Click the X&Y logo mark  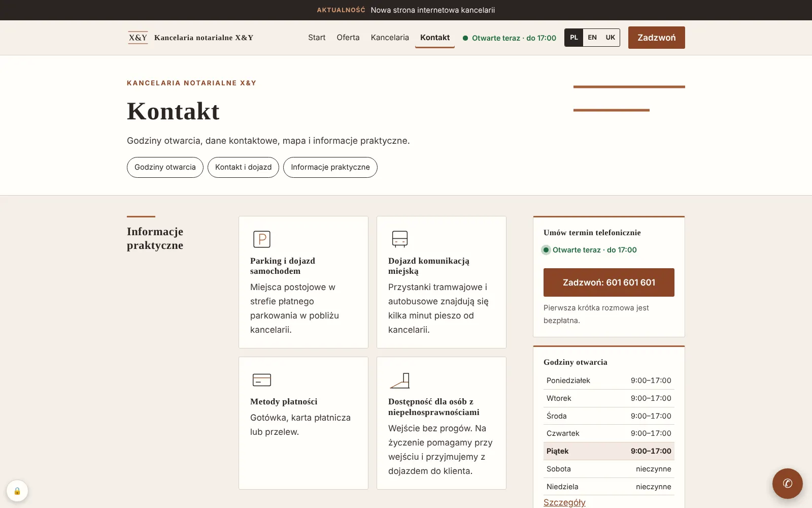click(138, 38)
